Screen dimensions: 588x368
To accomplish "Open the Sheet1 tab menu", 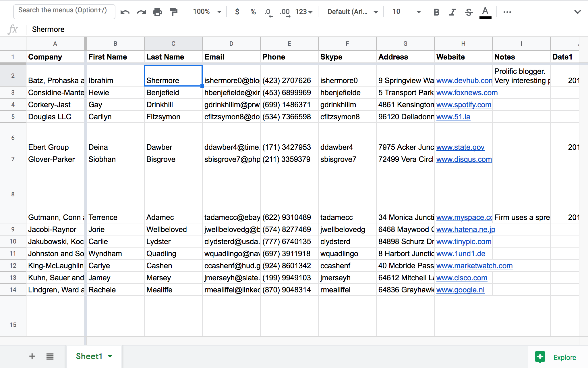I will (x=110, y=356).
